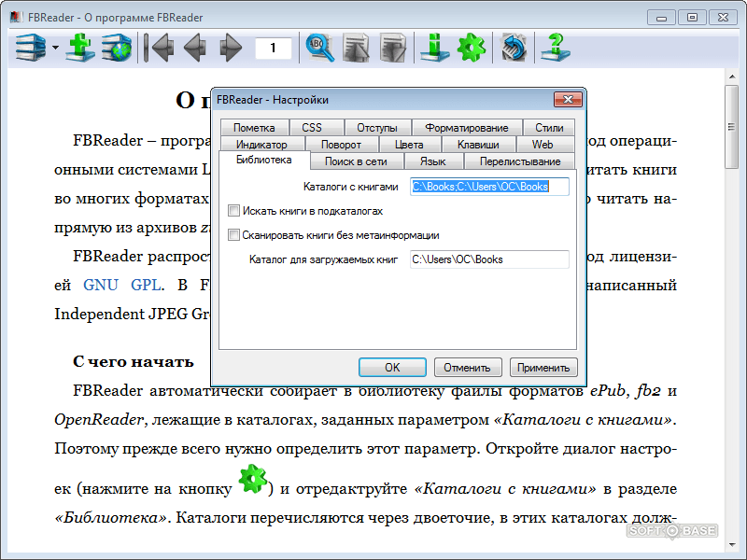The height and width of the screenshot is (560, 747).
Task: Go back with the left arrow
Action: [x=195, y=48]
